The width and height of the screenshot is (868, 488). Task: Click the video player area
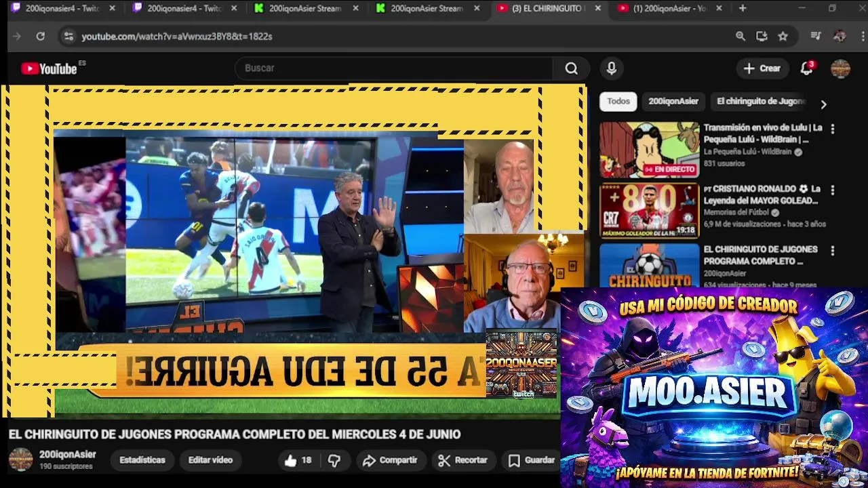click(x=294, y=251)
